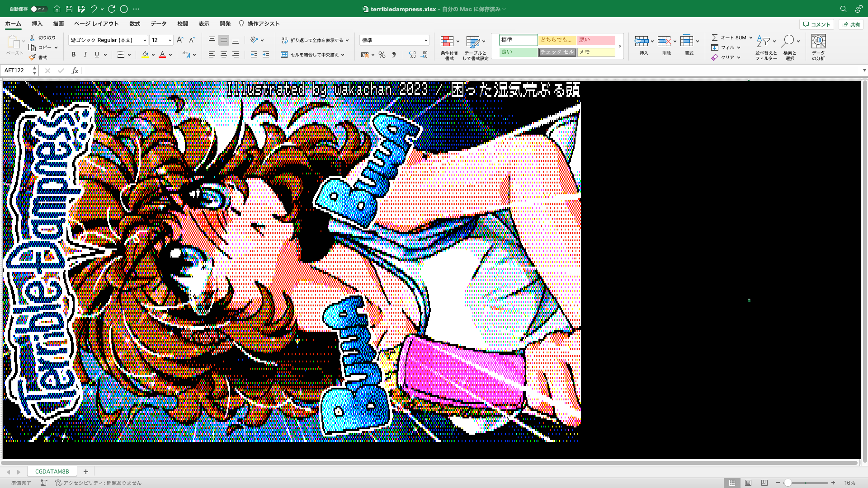The width and height of the screenshot is (868, 488).
Task: Expand the borders dropdown arrow
Action: click(129, 55)
